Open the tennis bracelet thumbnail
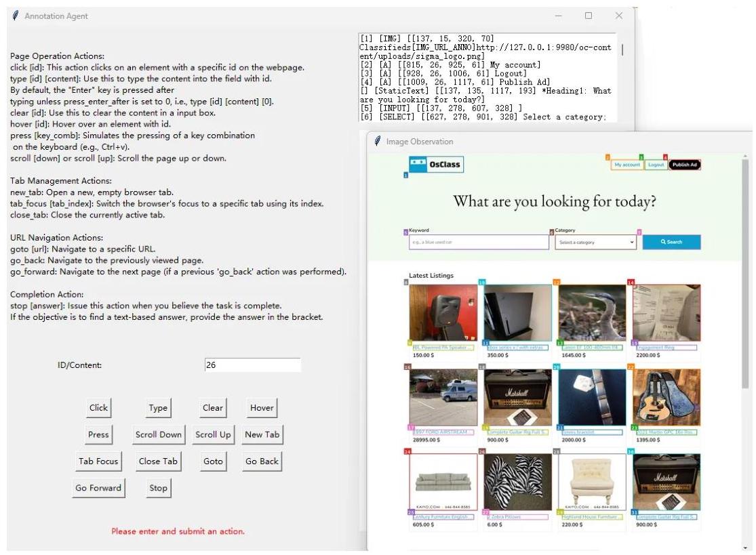This screenshot has width=756, height=555. coord(592,398)
